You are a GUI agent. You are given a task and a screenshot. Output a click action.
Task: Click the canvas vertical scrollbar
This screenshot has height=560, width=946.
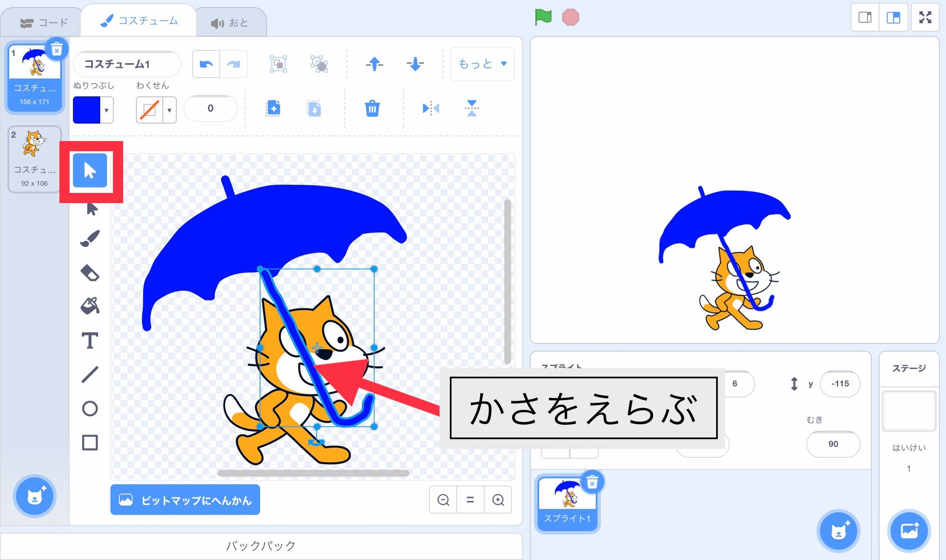pos(508,282)
